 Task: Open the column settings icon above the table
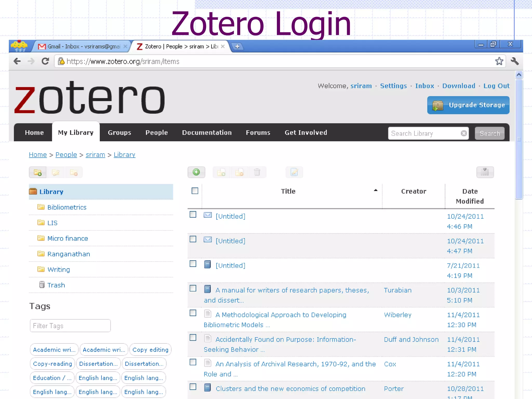click(485, 172)
